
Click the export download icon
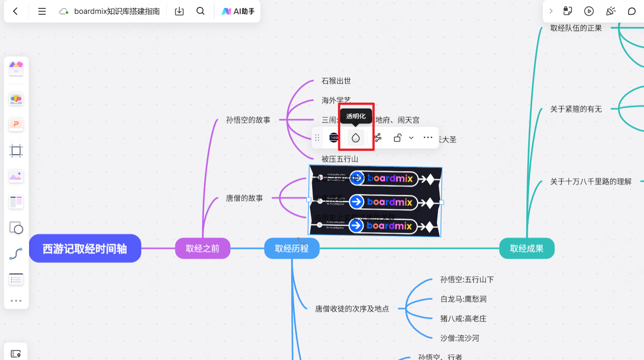coord(179,11)
